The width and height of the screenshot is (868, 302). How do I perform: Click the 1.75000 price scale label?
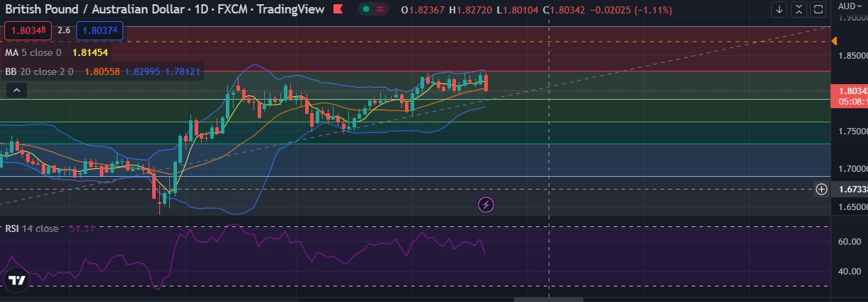tap(852, 132)
